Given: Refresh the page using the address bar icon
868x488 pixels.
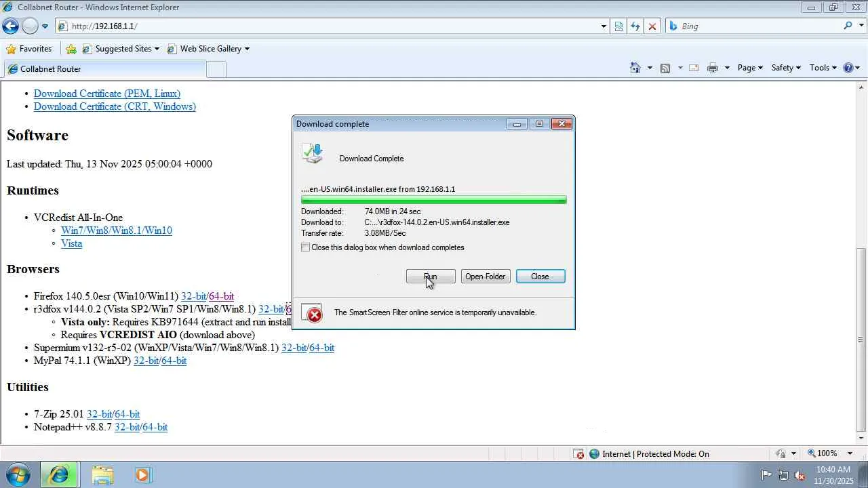Looking at the screenshot, I should 635,26.
